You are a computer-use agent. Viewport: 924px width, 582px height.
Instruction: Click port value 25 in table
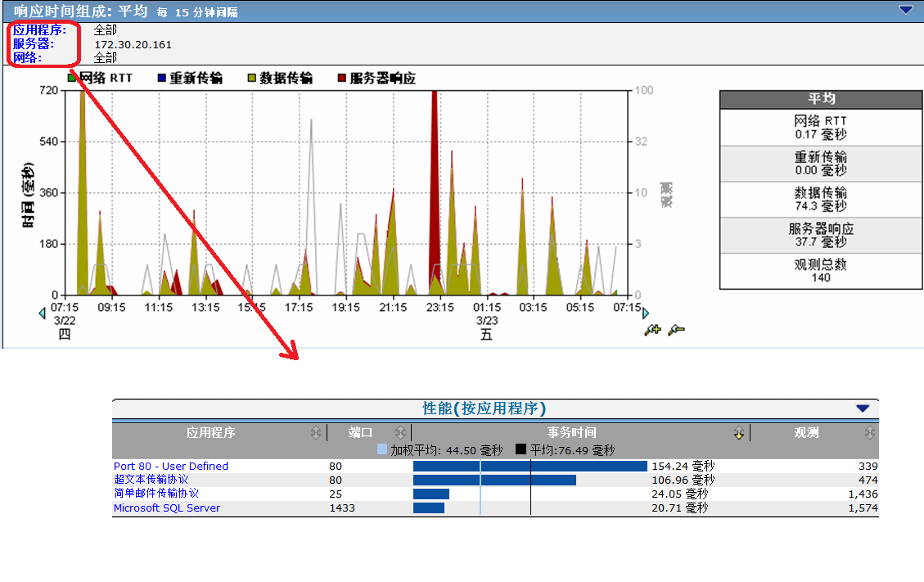(x=336, y=494)
